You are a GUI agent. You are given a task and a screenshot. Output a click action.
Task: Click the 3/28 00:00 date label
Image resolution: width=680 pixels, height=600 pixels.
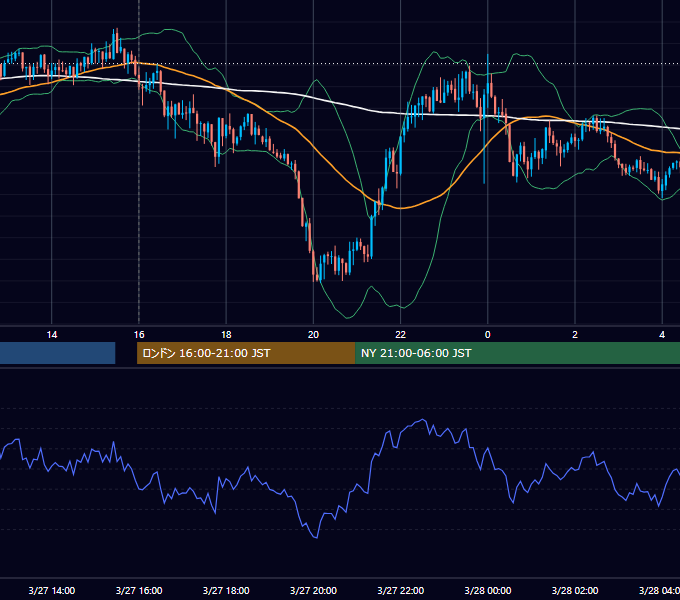[487, 590]
